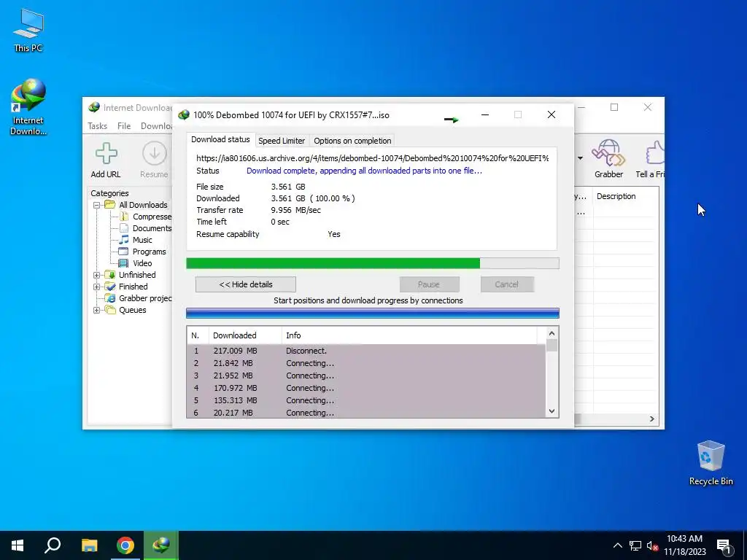The height and width of the screenshot is (560, 747).
Task: Click the Pause button
Action: coord(429,284)
